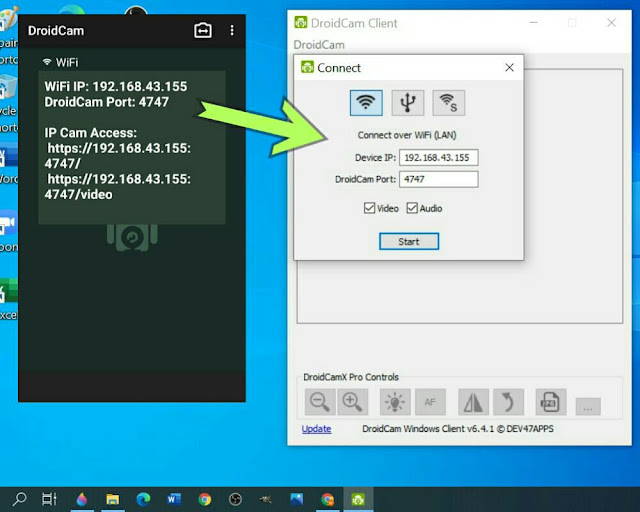Image resolution: width=640 pixels, height=512 pixels.
Task: Toggle the Video checkbox
Action: click(x=369, y=208)
